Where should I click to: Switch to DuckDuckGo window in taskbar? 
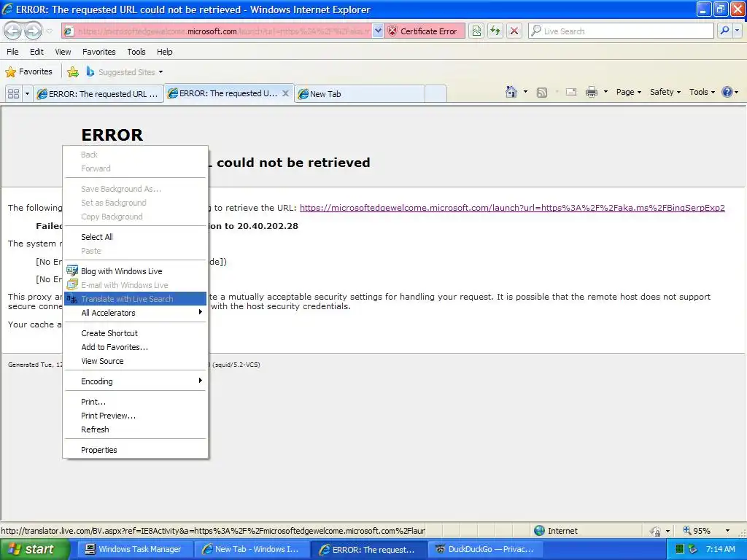485,549
